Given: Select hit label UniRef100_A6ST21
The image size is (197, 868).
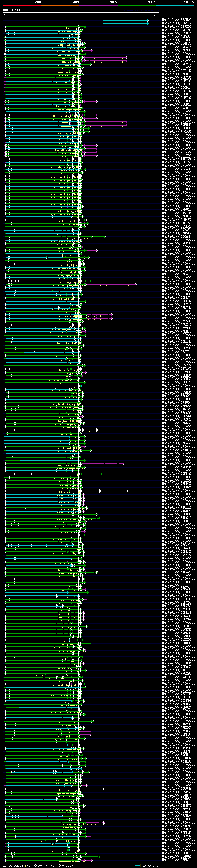Looking at the screenshot, I should tap(176, 352).
